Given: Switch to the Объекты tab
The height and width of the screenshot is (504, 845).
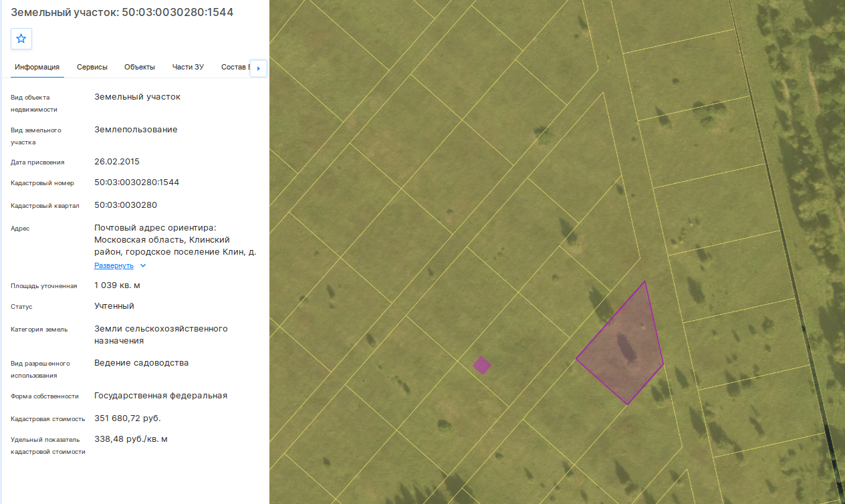Looking at the screenshot, I should tap(140, 67).
